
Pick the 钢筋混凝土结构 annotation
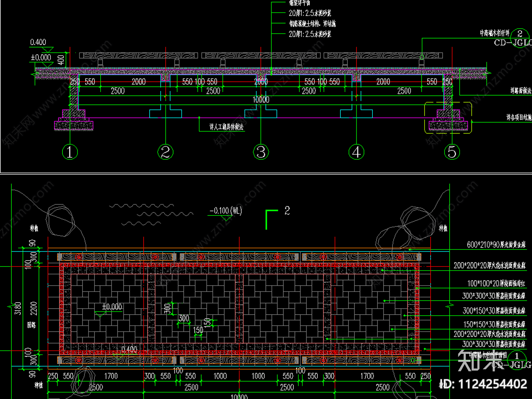pyautogui.click(x=313, y=24)
